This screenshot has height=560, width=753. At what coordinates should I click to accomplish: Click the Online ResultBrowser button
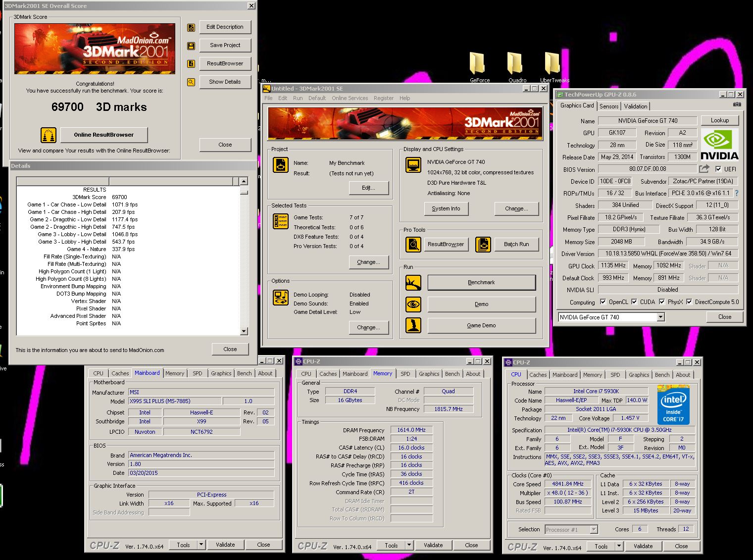click(x=103, y=135)
